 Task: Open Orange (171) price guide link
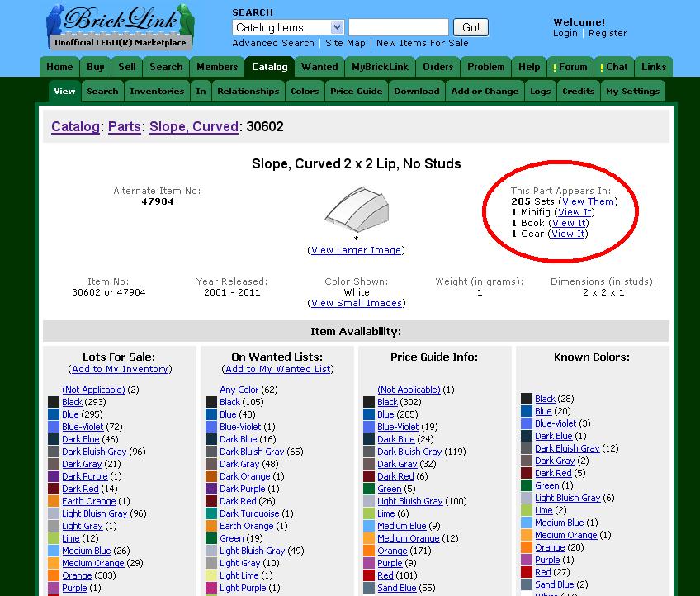[392, 551]
